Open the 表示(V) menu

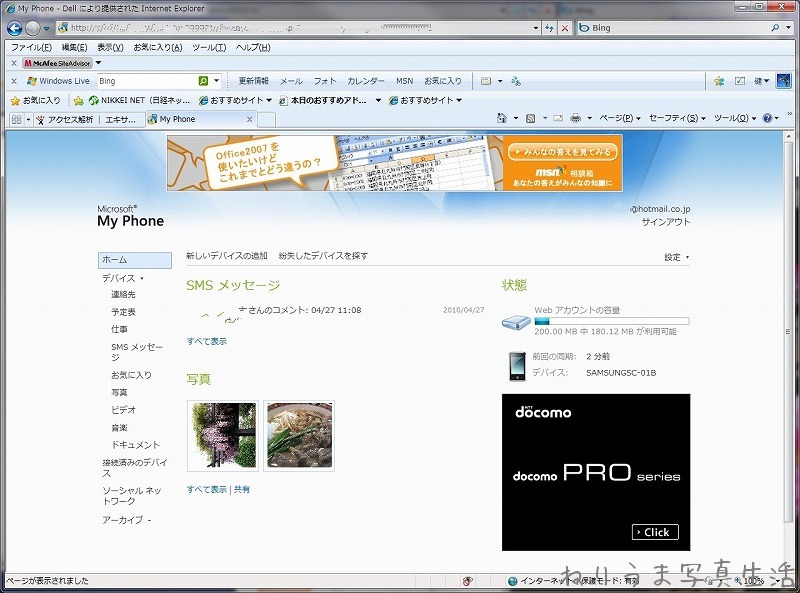110,47
